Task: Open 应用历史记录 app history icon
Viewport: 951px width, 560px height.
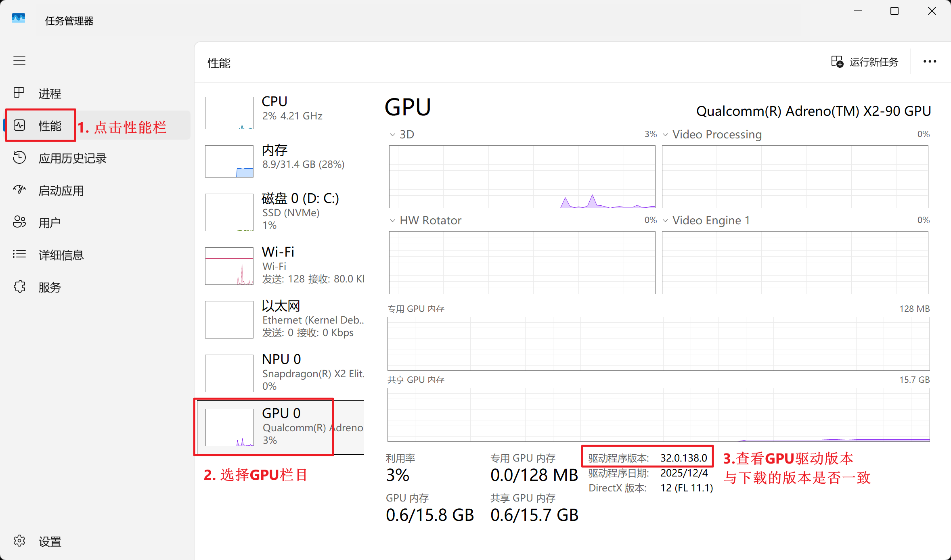Action: point(19,158)
